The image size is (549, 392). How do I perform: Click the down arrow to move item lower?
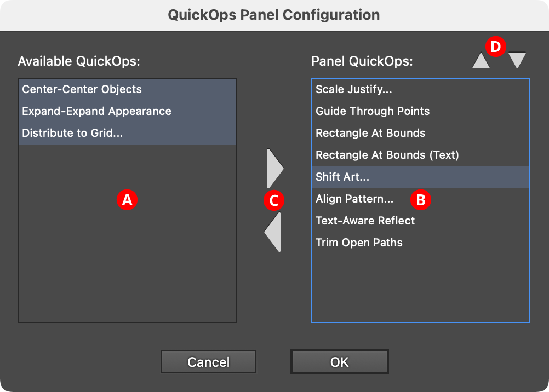517,59
